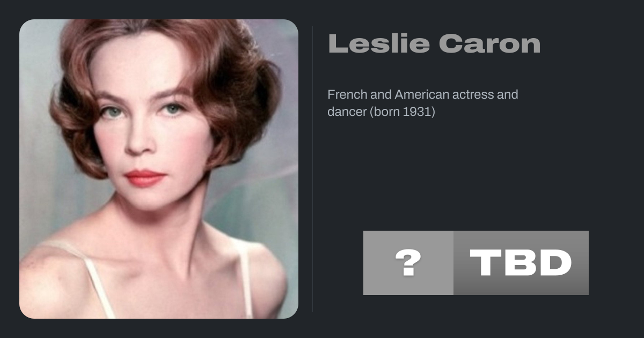The width and height of the screenshot is (644, 338).
Task: Select the actress description text
Action: [423, 104]
